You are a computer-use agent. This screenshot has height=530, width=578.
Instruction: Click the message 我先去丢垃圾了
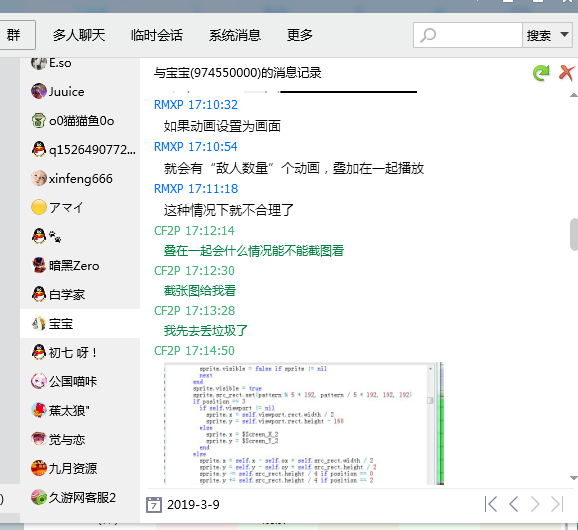pyautogui.click(x=206, y=331)
